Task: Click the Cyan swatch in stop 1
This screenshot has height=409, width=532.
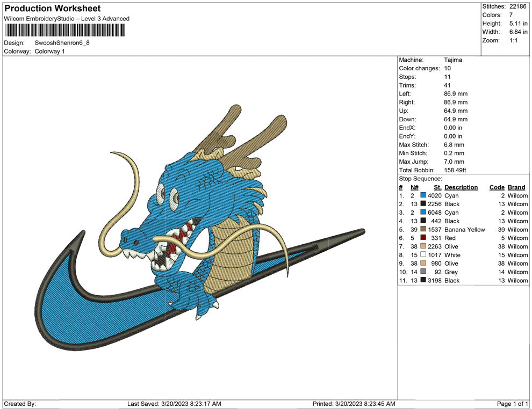Action: point(423,195)
